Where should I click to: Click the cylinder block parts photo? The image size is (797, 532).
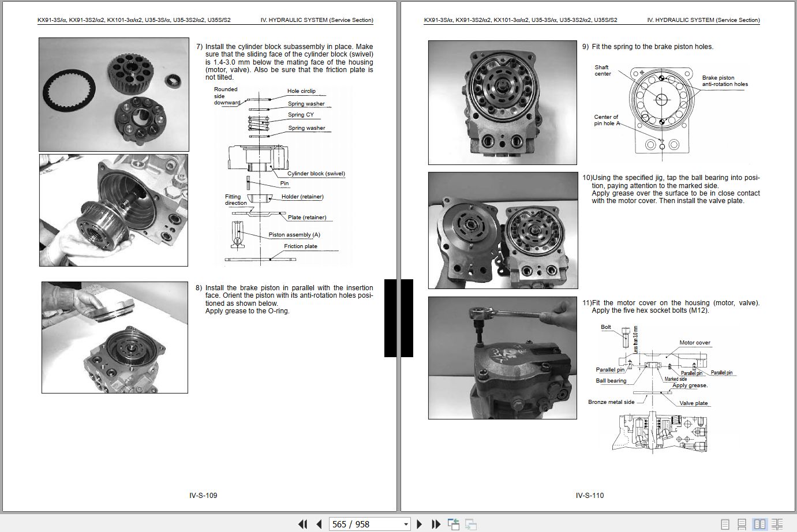click(x=113, y=95)
